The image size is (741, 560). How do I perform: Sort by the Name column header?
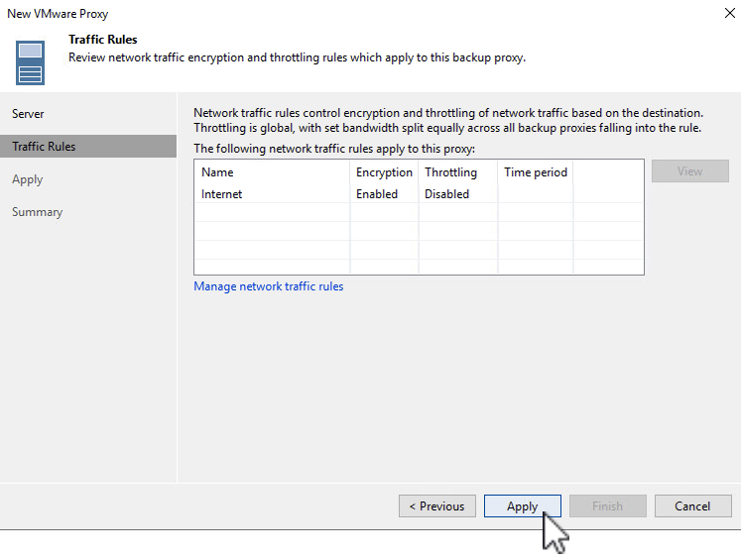217,172
